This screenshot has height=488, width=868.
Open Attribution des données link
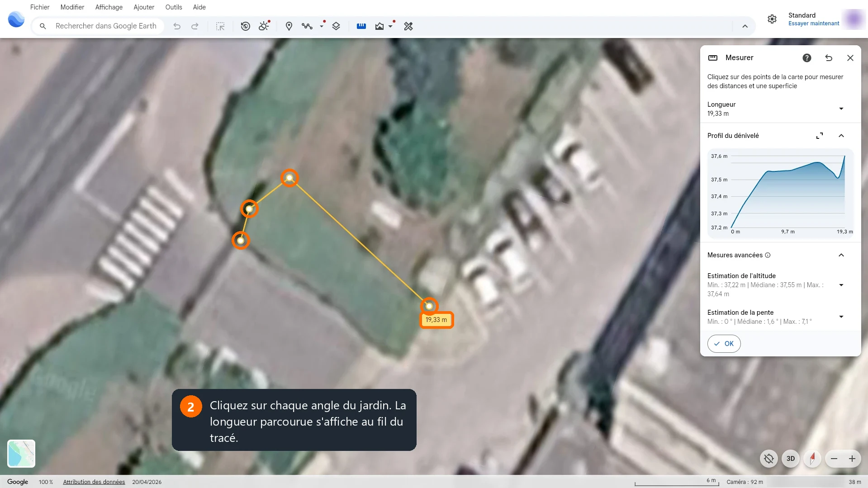coord(94,482)
